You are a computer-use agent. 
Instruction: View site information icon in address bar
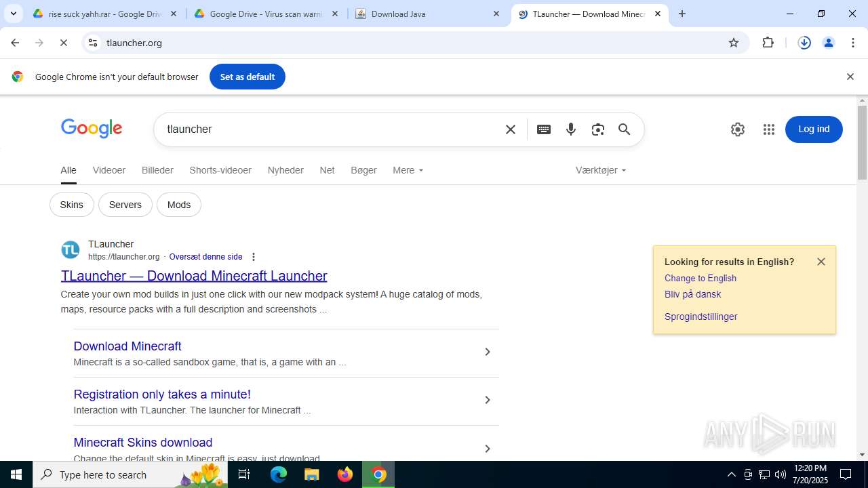[93, 43]
